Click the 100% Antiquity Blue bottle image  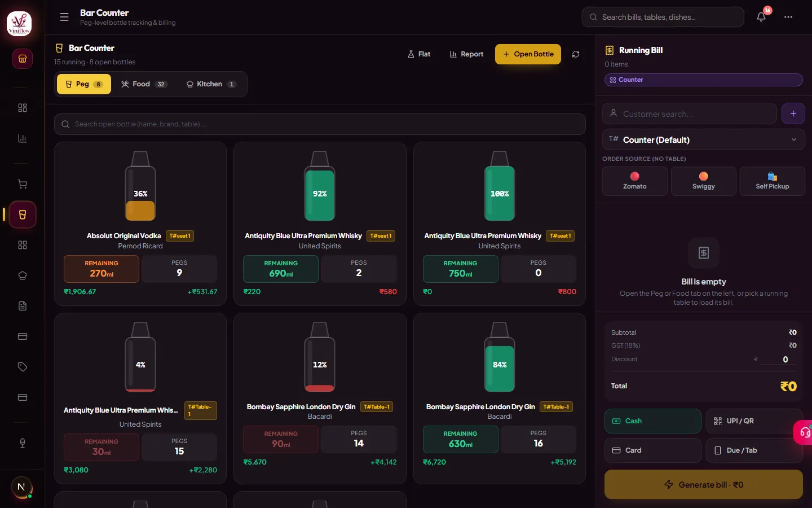tap(500, 186)
